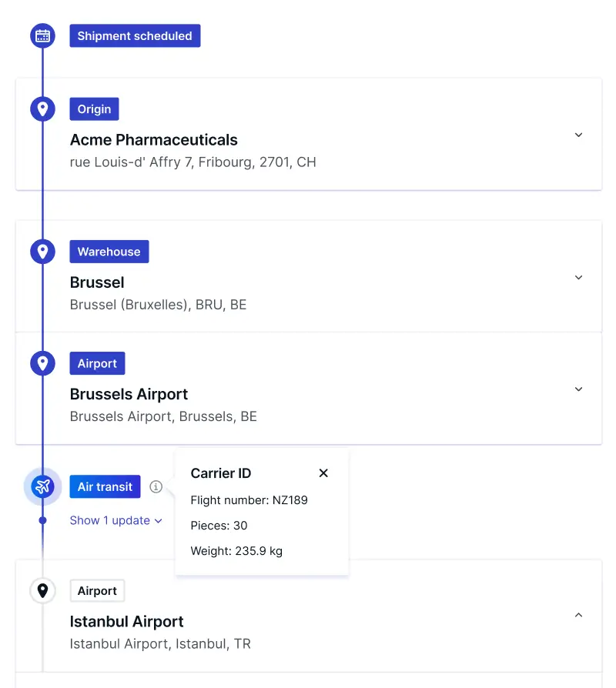Click the Origin location pin icon
The image size is (616, 688).
(x=42, y=109)
